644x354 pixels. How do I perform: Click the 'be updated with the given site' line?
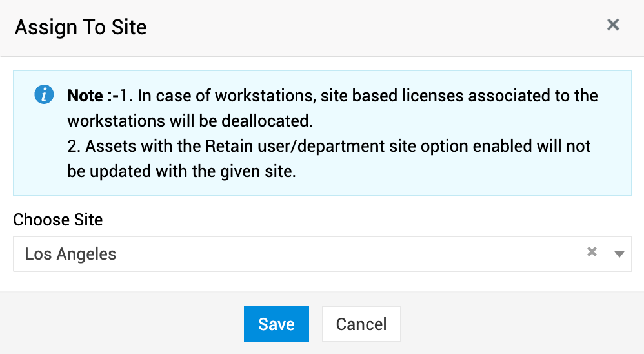(x=181, y=172)
